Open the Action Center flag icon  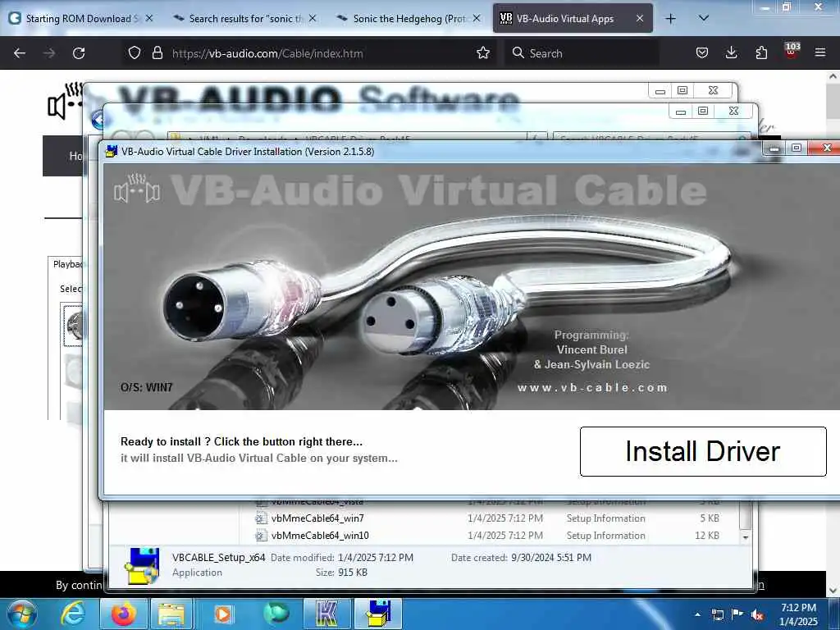737,614
